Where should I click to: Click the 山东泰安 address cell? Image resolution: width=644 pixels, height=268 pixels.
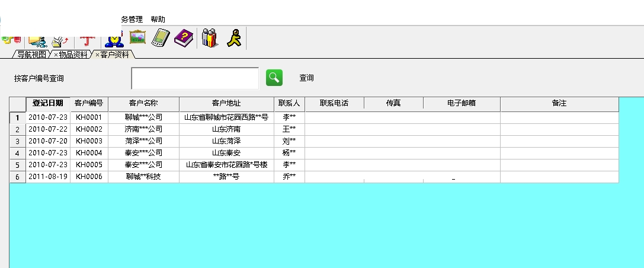226,153
